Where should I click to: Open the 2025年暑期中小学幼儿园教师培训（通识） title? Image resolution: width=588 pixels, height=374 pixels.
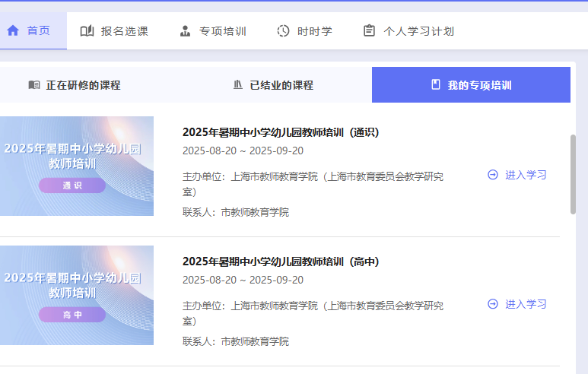[280, 132]
